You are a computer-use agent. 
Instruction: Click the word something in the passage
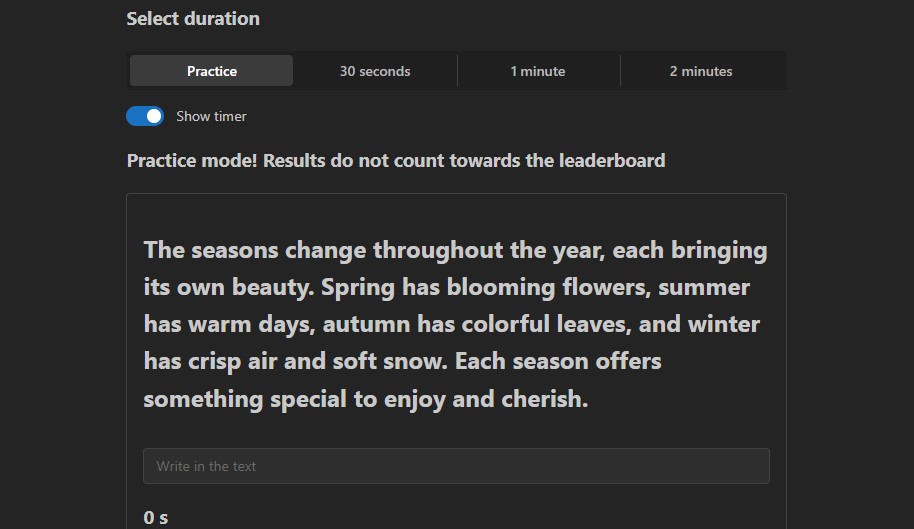pyautogui.click(x=203, y=400)
